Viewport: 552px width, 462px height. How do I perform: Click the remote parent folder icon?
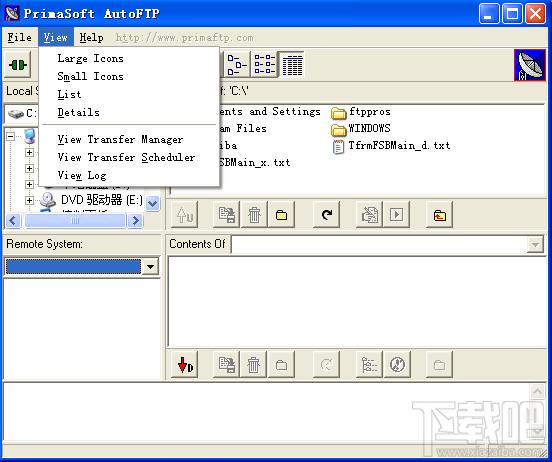click(x=439, y=364)
